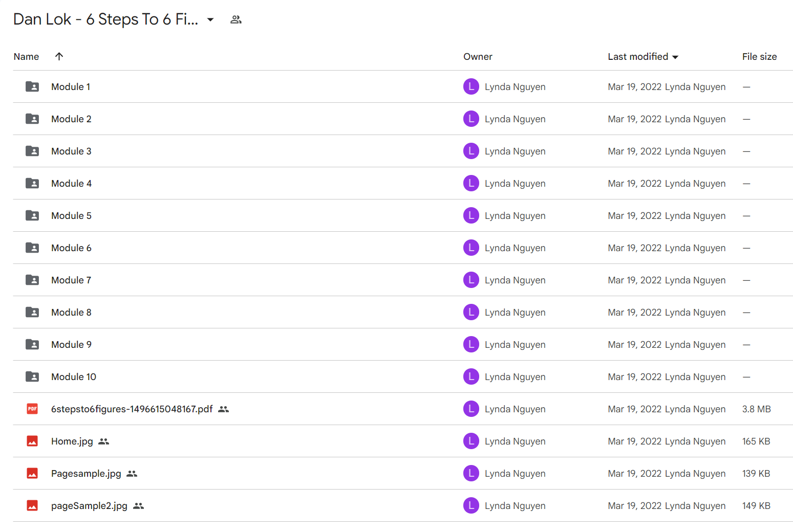Viewport: 793px width, 532px height.
Task: Click the Module 9 shared folder icon
Action: pyautogui.click(x=32, y=344)
